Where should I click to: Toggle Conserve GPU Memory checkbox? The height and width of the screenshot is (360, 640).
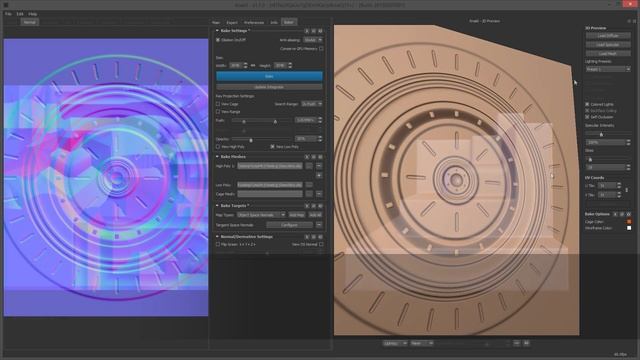pyautogui.click(x=321, y=49)
